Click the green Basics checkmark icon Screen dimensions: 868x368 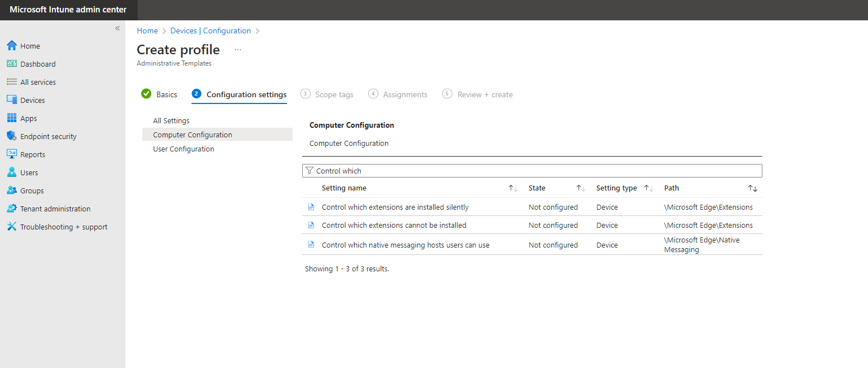146,94
